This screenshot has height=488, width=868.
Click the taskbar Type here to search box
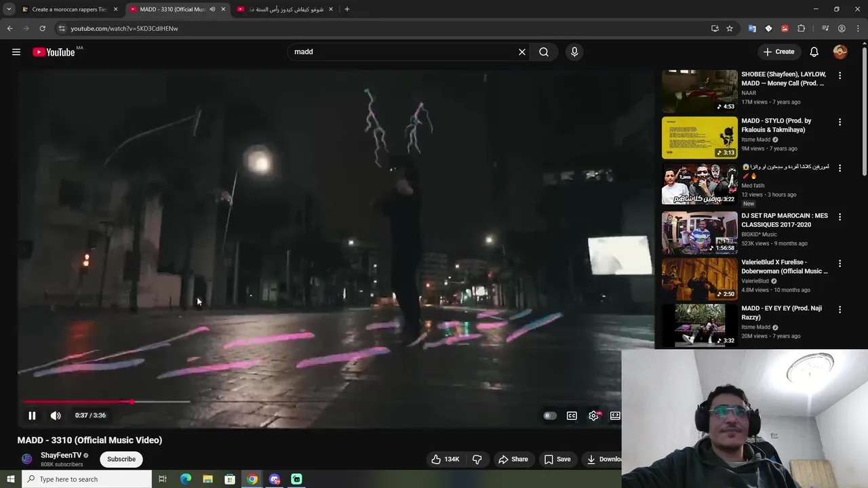pyautogui.click(x=87, y=479)
